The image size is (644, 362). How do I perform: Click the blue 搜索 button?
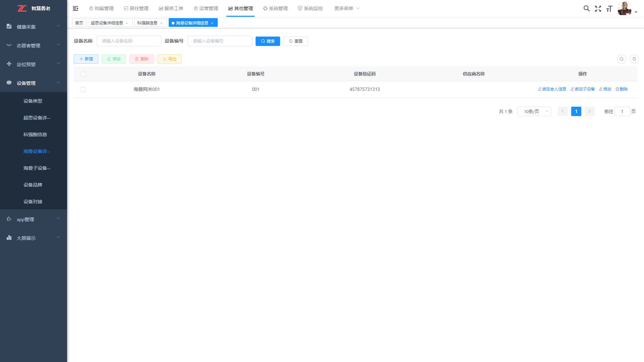268,41
